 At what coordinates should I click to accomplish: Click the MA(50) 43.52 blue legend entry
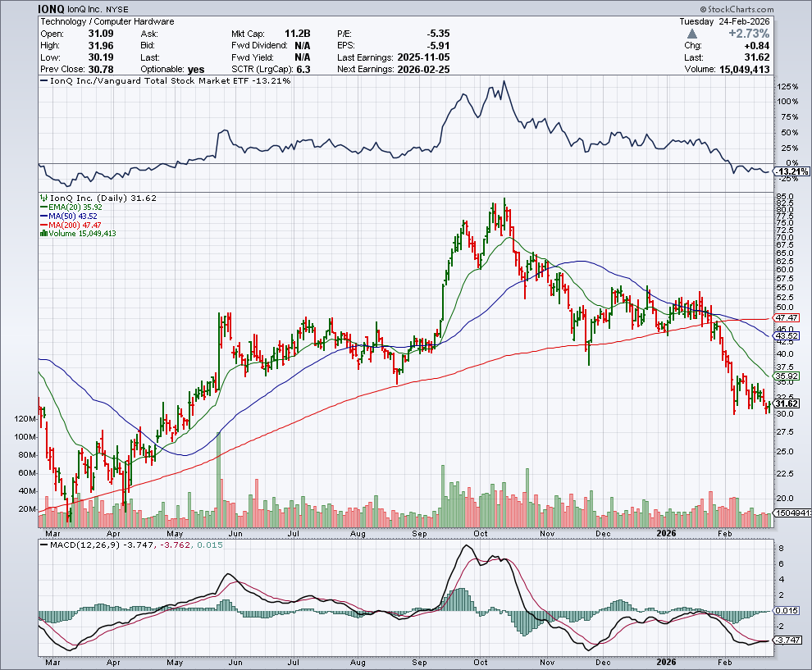68,216
